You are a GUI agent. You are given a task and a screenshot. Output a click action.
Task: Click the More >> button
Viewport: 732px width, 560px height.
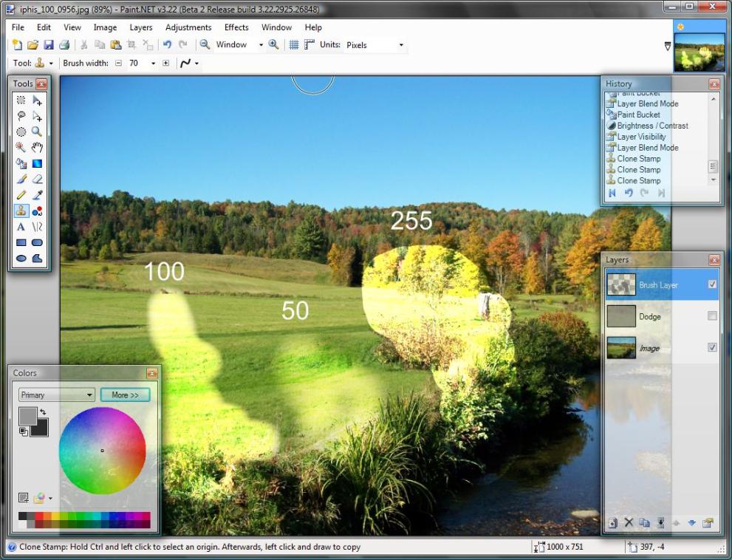125,395
